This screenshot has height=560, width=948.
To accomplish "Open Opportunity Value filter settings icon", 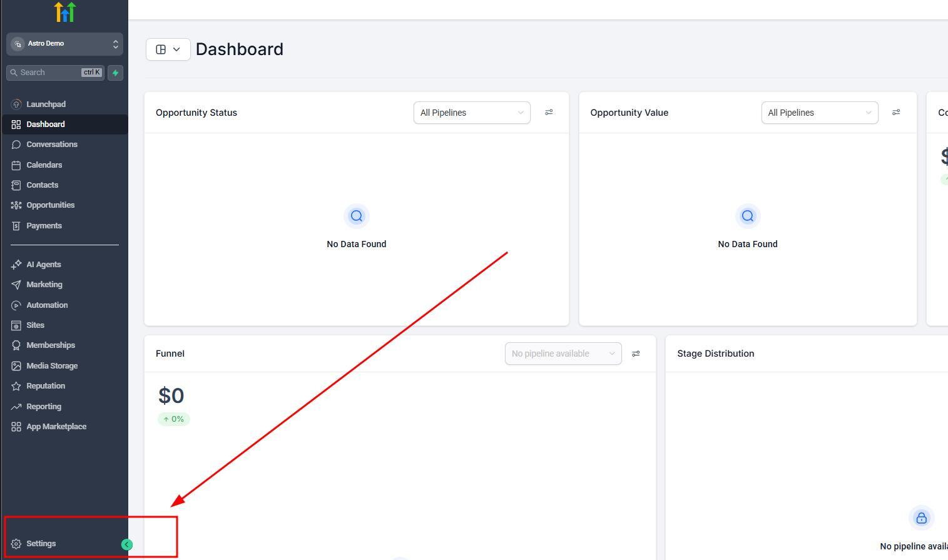I will point(896,113).
